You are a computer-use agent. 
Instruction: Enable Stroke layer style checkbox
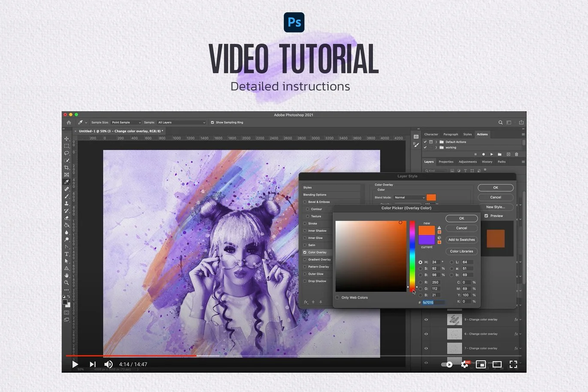305,223
